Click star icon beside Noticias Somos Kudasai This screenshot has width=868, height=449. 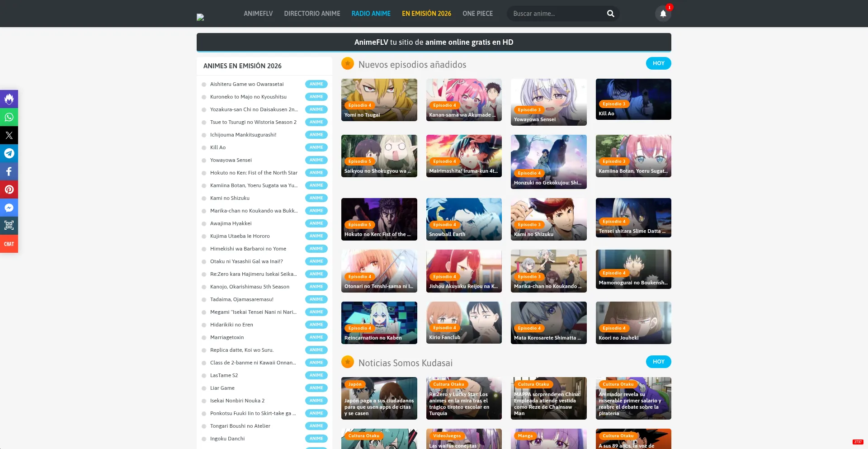click(x=348, y=362)
